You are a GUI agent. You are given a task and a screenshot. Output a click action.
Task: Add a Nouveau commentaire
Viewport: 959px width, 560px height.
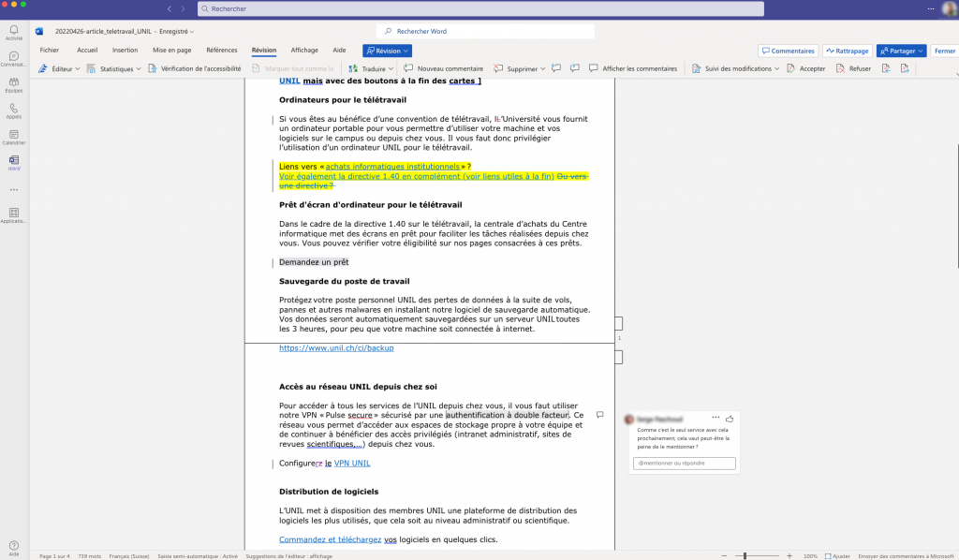443,68
